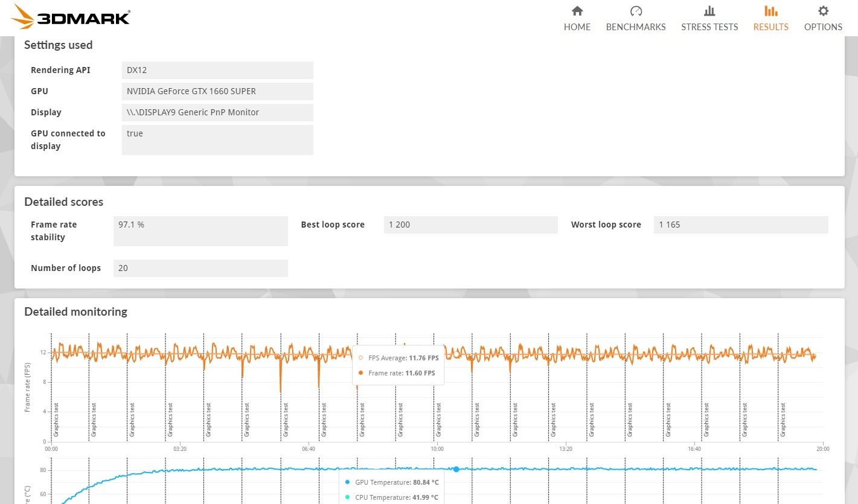The height and width of the screenshot is (504, 858).
Task: Click the Worst loop score value 1 165
Action: [x=741, y=225]
